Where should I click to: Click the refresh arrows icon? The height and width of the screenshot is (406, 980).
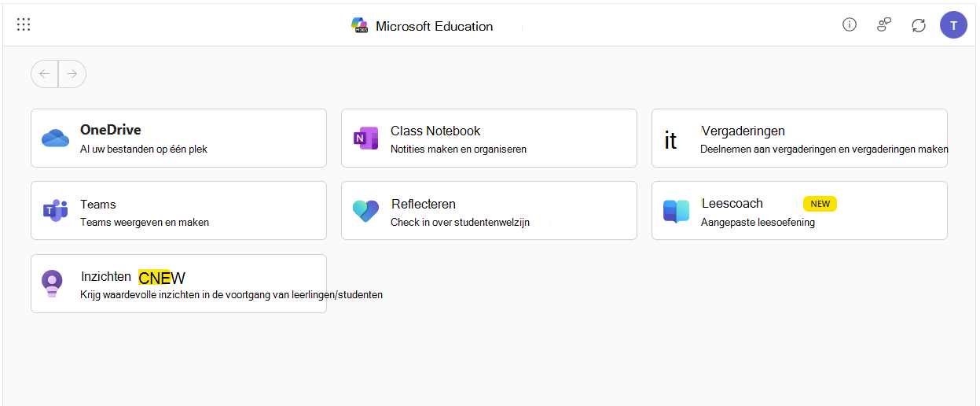point(919,25)
